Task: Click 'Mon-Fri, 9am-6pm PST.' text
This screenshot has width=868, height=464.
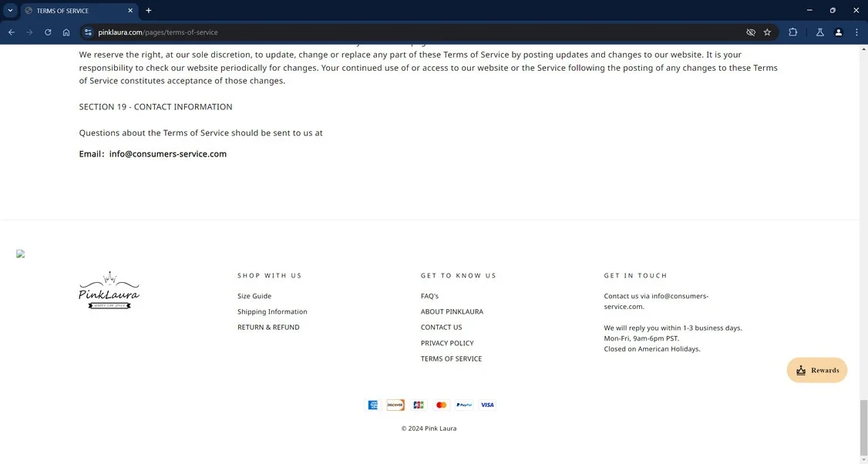Action: (x=641, y=338)
